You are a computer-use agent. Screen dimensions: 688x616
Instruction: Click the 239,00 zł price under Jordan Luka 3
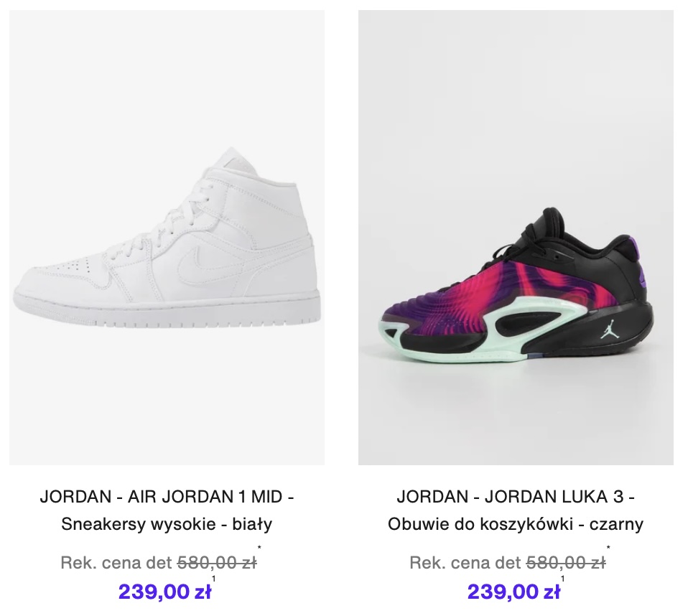point(513,592)
